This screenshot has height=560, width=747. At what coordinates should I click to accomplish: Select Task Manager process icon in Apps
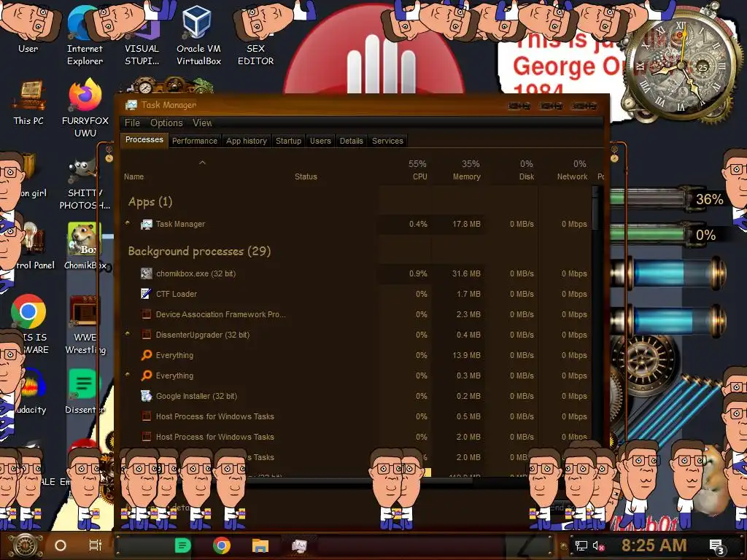coord(146,224)
